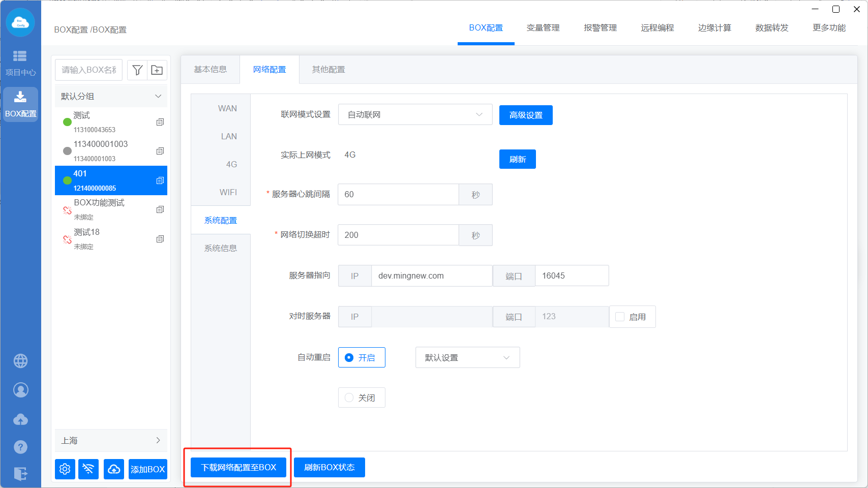
Task: Switch to the 基本信息 tab
Action: (x=210, y=70)
